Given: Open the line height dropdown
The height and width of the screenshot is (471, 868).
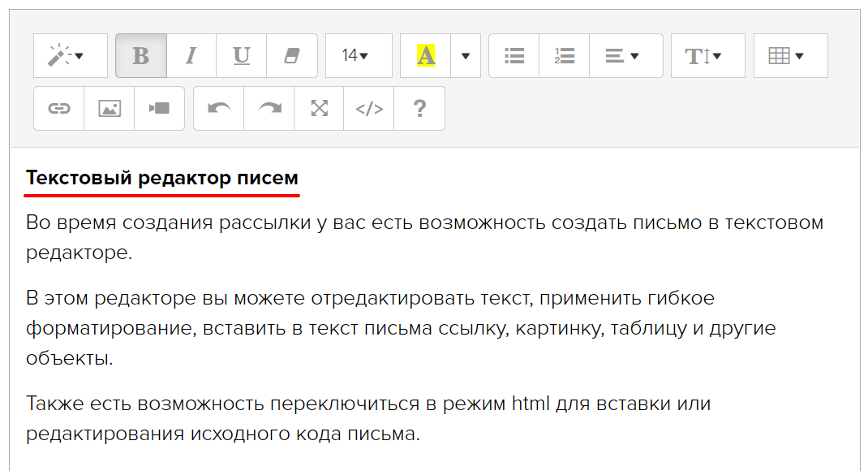Looking at the screenshot, I should [708, 55].
